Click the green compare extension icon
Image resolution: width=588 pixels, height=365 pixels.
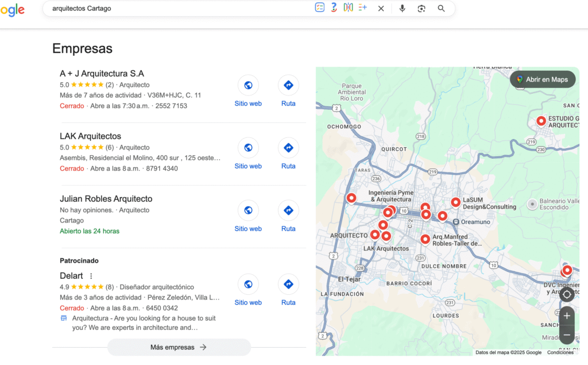coord(348,7)
